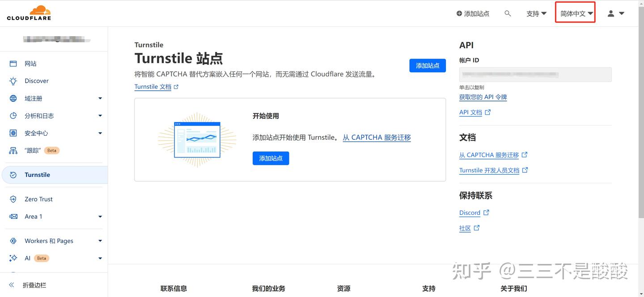Image resolution: width=644 pixels, height=297 pixels.
Task: Expand the 安全中心 sidebar section
Action: coord(37,133)
